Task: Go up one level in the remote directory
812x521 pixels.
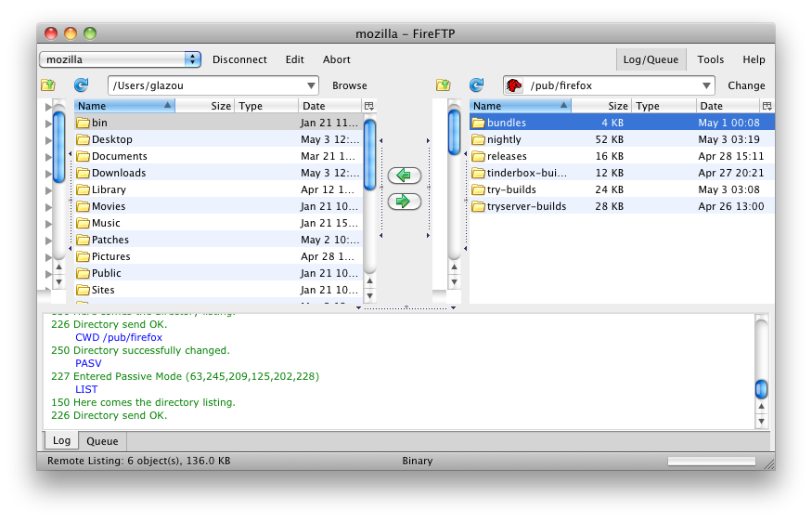Action: 444,85
